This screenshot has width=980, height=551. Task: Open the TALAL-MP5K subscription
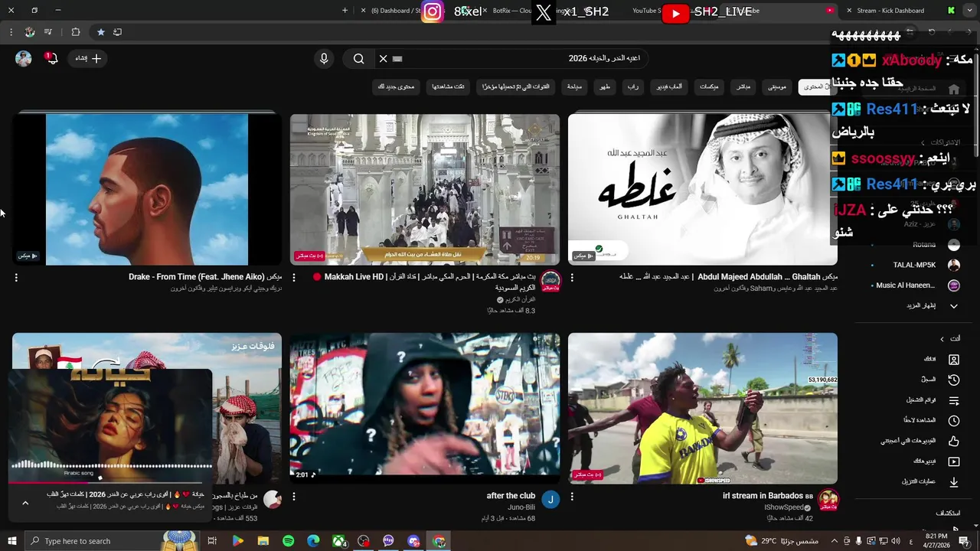914,265
